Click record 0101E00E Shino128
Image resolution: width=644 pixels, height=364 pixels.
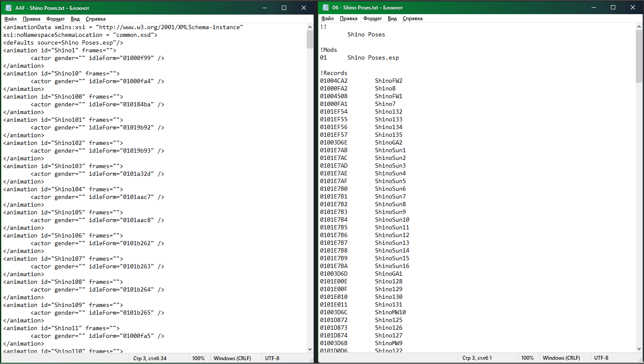361,281
